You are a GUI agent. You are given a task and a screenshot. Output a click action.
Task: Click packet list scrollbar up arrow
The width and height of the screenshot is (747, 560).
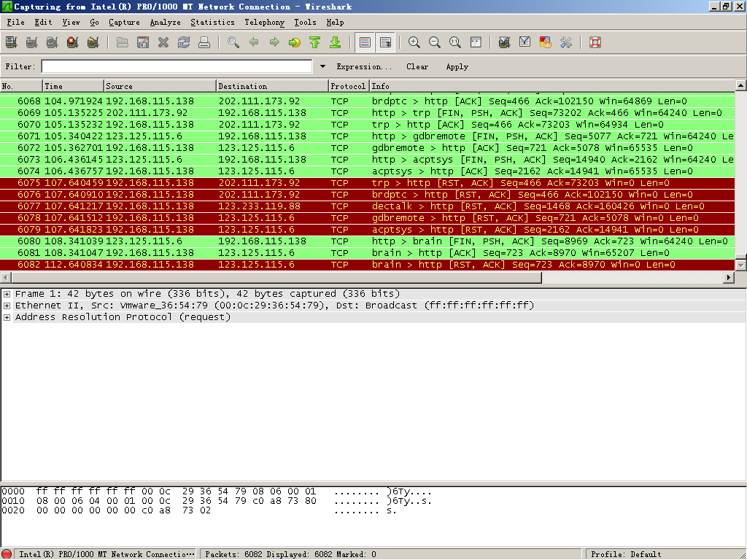click(x=741, y=86)
